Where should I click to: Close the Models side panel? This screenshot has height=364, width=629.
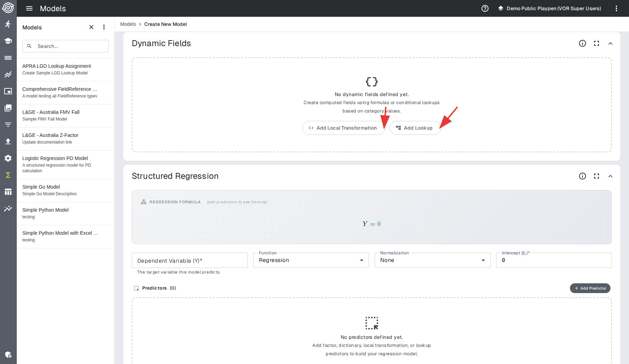(91, 27)
